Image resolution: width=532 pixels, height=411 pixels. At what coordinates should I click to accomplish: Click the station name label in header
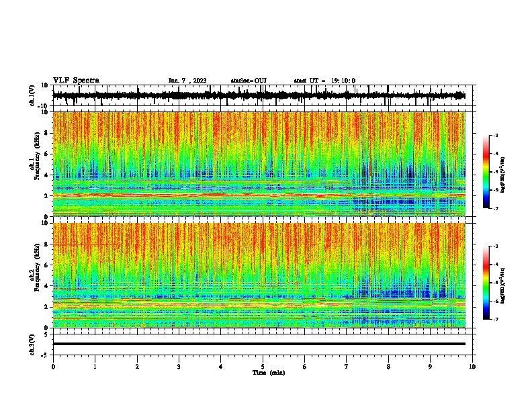pos(249,81)
